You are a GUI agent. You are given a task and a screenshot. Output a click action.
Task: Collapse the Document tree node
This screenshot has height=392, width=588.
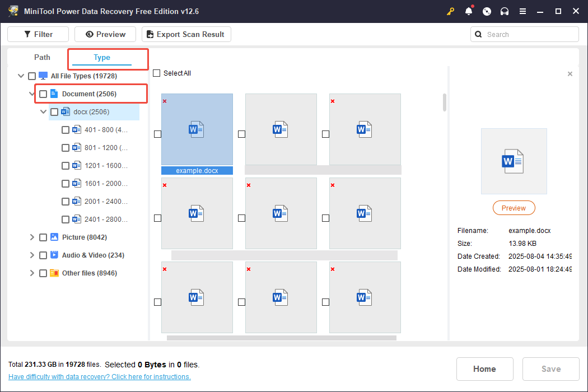(x=32, y=94)
